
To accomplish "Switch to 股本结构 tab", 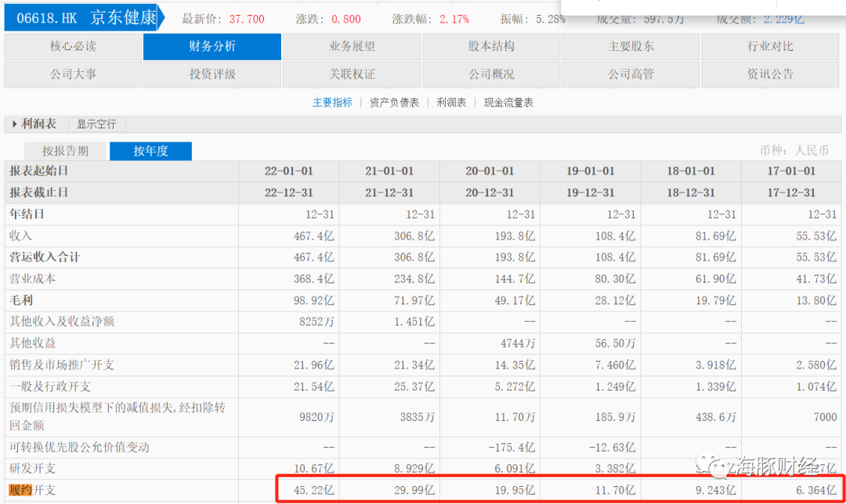I will (491, 46).
